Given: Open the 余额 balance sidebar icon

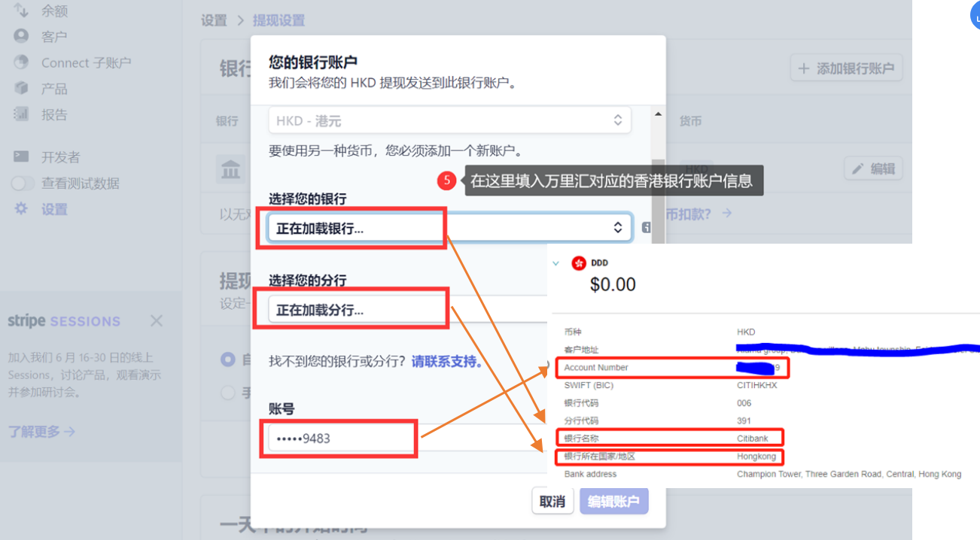Looking at the screenshot, I should [20, 11].
